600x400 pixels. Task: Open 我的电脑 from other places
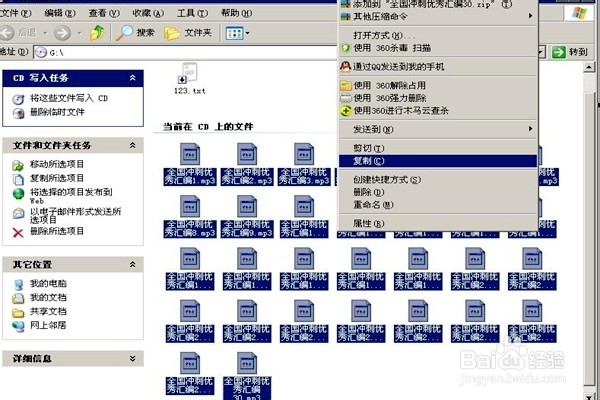pos(48,284)
